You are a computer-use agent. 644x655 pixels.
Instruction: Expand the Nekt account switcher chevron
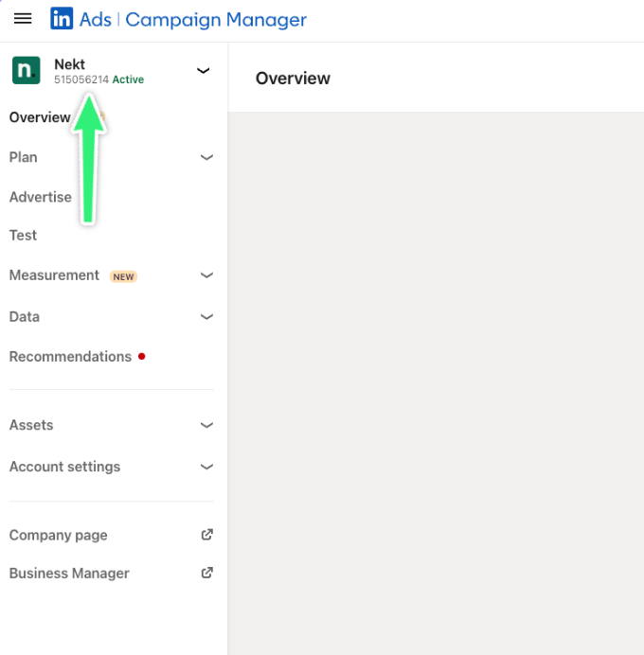(203, 71)
